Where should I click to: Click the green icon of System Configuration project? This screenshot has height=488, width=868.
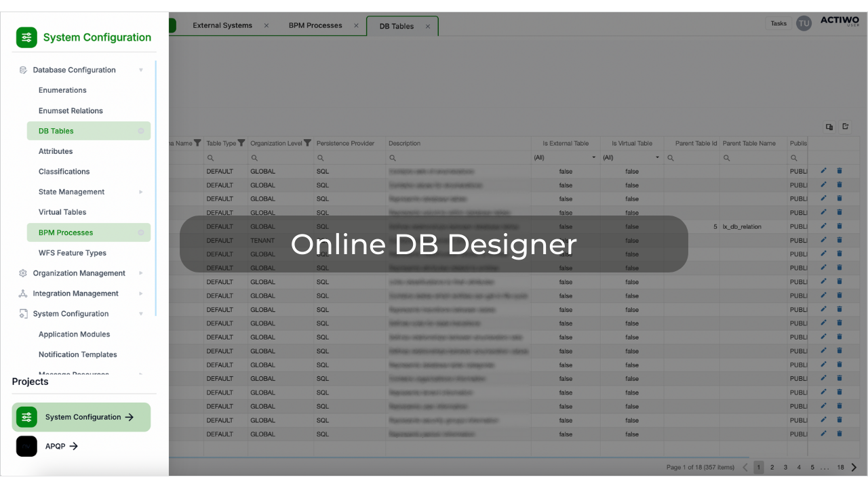click(26, 417)
